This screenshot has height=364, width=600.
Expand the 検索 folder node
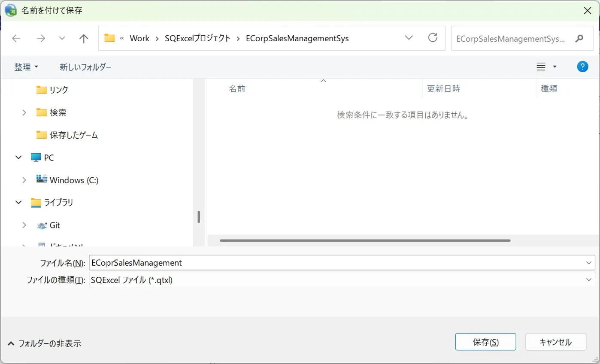pyautogui.click(x=24, y=112)
